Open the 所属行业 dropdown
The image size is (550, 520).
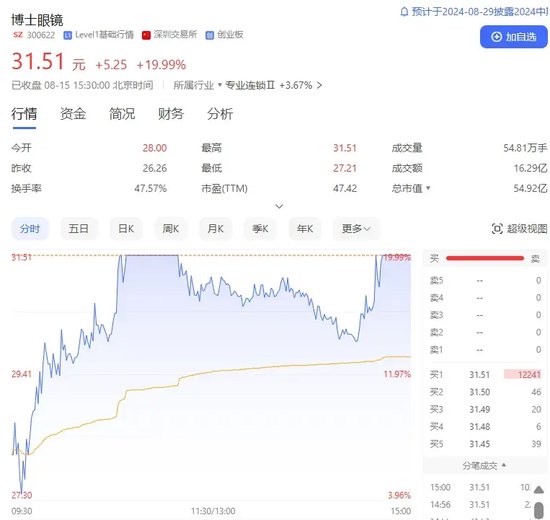pyautogui.click(x=197, y=85)
